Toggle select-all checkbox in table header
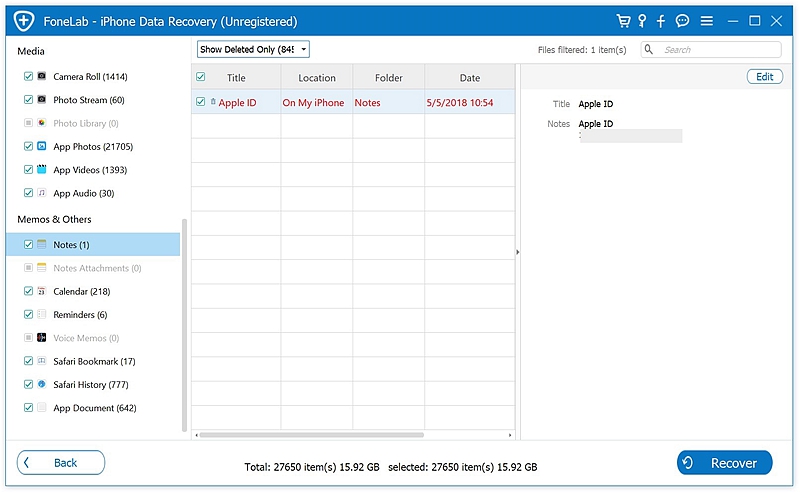800x493 pixels. pyautogui.click(x=201, y=77)
